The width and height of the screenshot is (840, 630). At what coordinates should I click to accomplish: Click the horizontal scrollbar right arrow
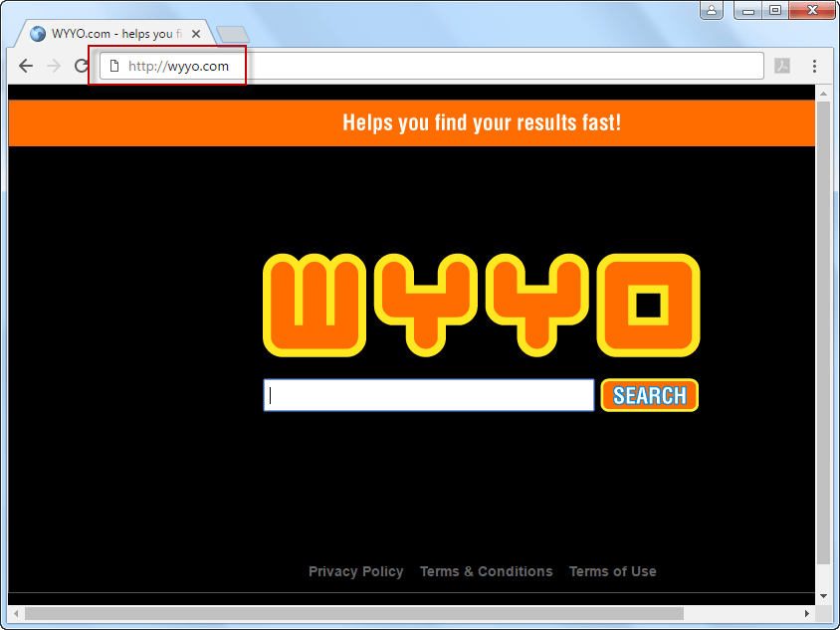click(807, 613)
